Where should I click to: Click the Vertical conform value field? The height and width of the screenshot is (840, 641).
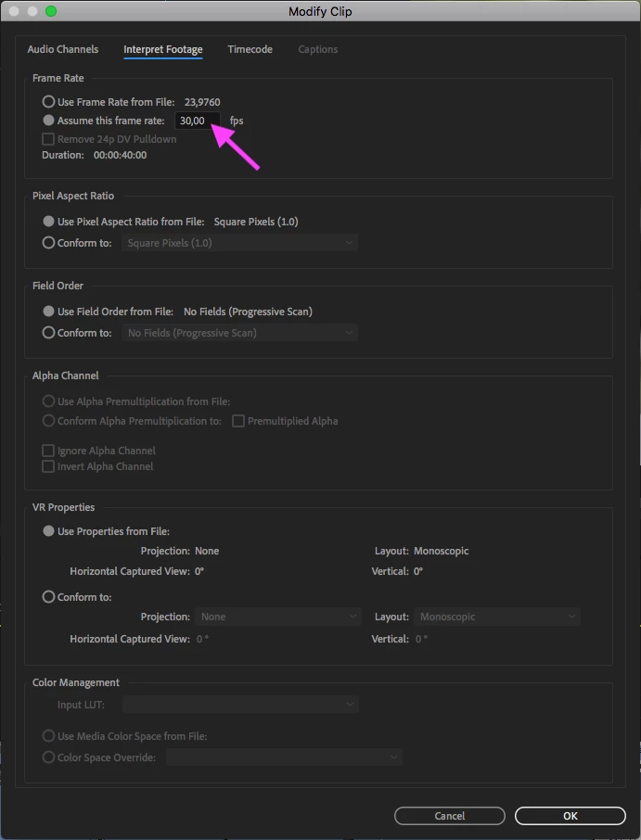coord(422,639)
